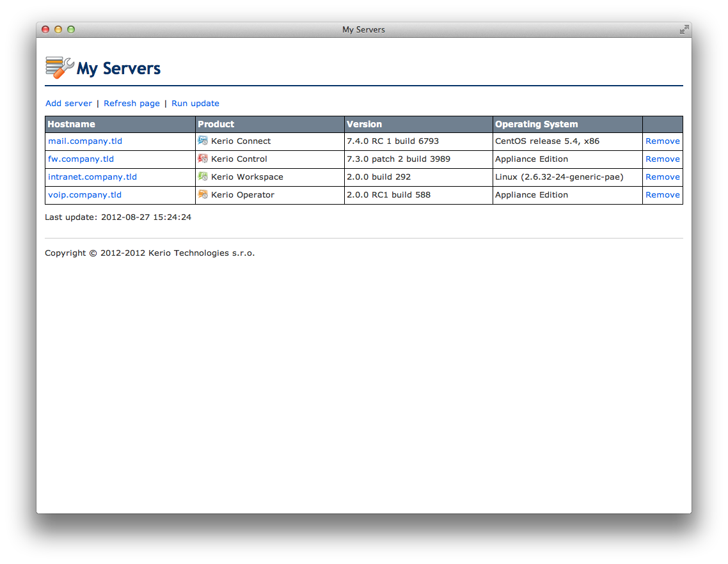The width and height of the screenshot is (728, 564).
Task: Click version 2.0.0 build 292
Action: [x=379, y=177]
